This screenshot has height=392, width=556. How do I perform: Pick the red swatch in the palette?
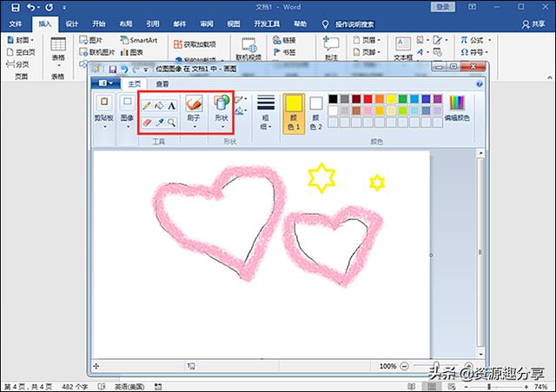coord(368,99)
